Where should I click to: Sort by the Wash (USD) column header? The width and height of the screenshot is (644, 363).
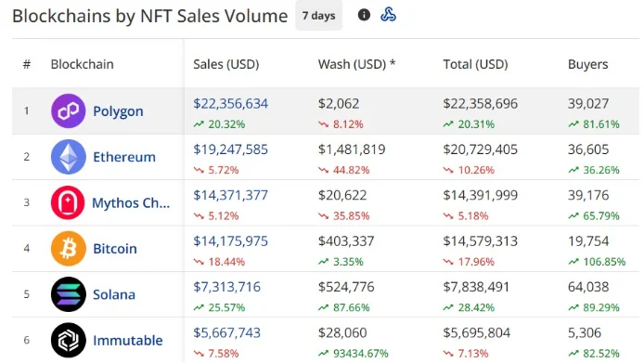click(356, 64)
